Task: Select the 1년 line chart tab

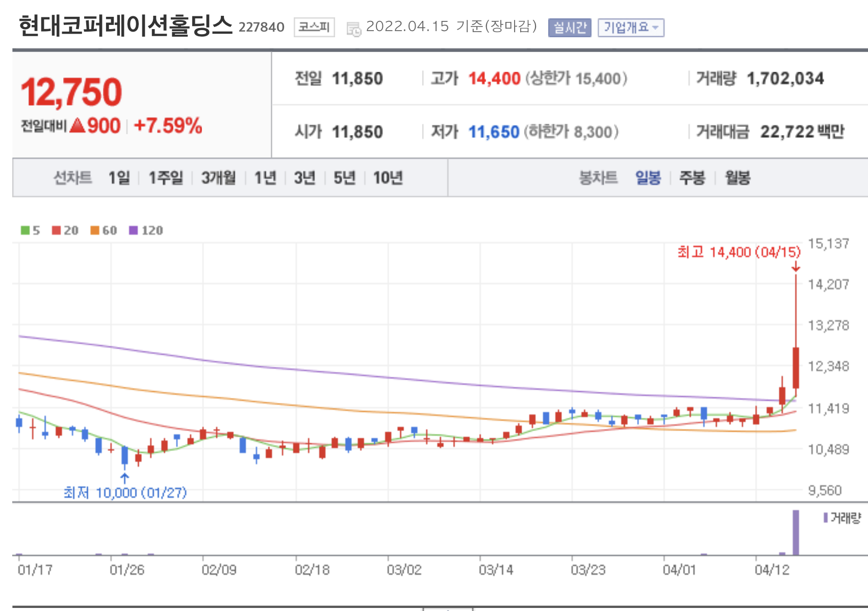Action: tap(265, 178)
